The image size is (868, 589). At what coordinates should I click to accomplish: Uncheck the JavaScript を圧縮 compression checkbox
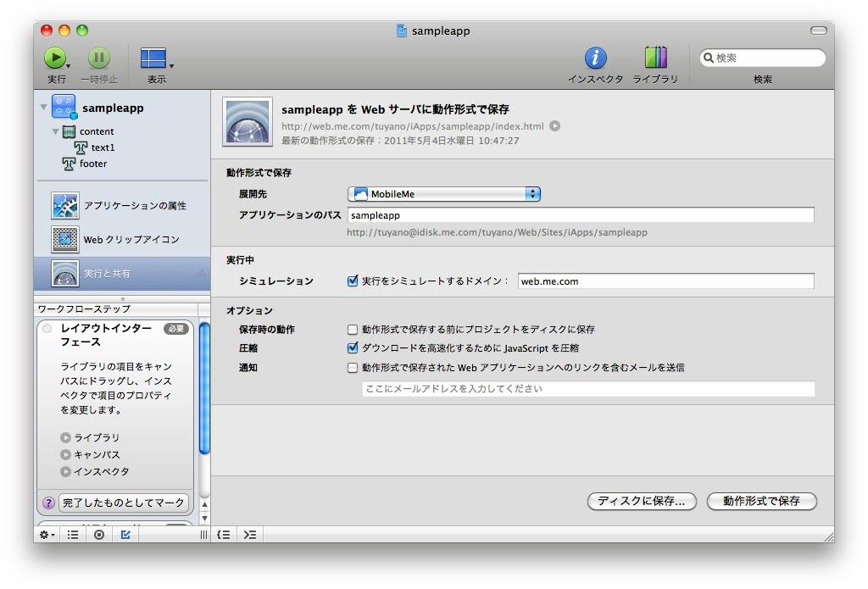[x=353, y=348]
